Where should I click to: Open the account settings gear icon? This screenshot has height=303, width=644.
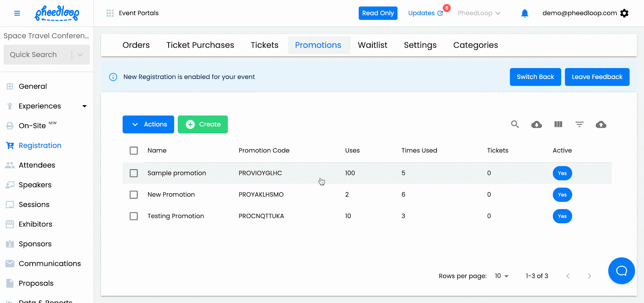(x=624, y=13)
